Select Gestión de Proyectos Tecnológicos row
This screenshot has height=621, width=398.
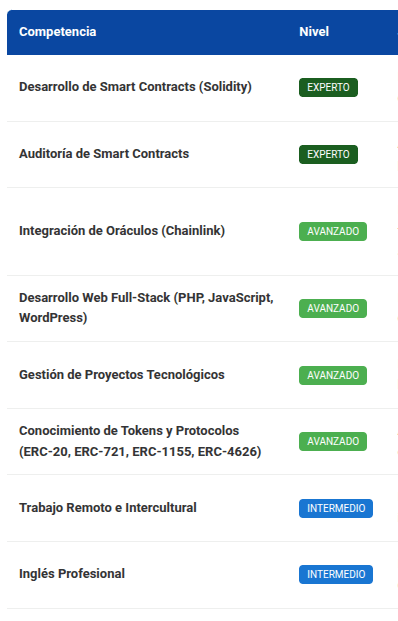[x=202, y=375]
